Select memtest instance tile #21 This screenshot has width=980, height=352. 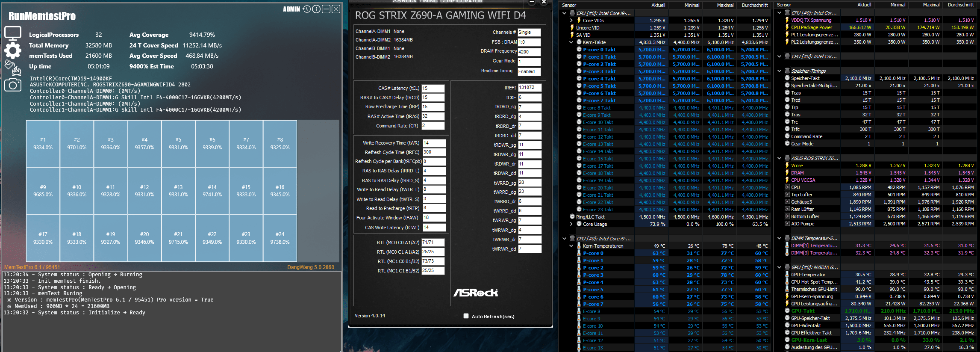point(179,238)
